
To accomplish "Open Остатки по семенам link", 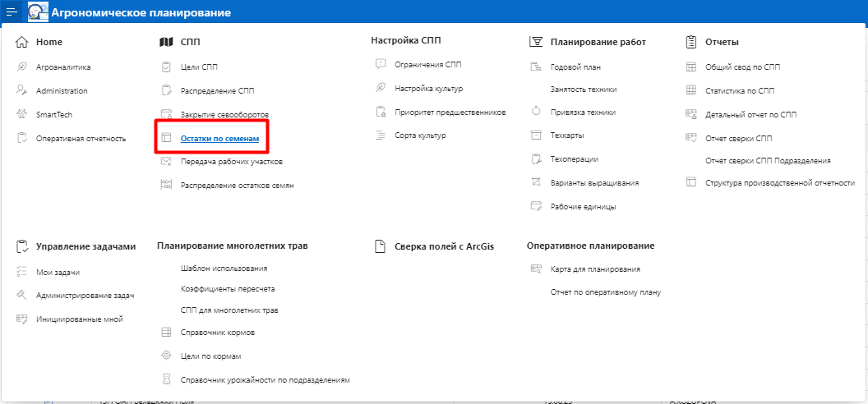I will pos(219,139).
